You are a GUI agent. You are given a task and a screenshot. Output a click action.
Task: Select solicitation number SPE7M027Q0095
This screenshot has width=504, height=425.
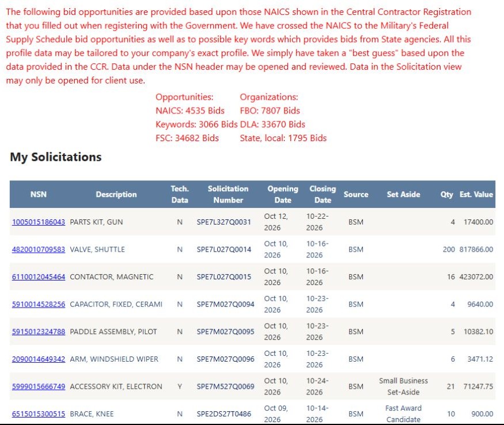[225, 332]
